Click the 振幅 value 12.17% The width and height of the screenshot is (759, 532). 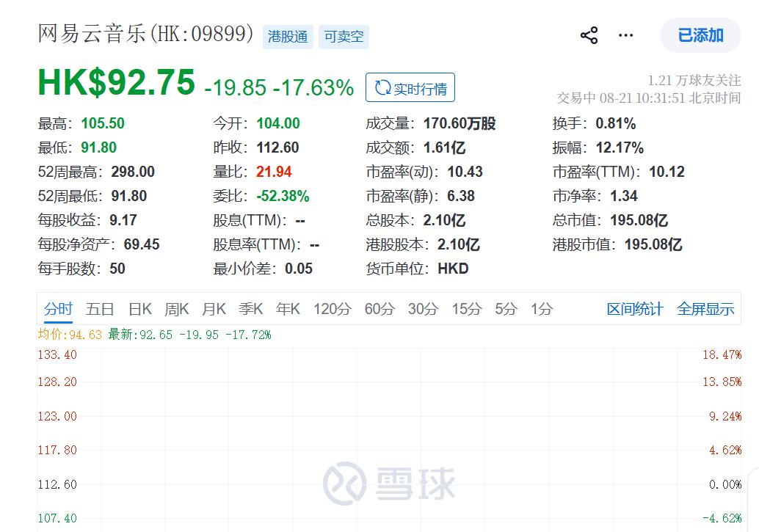click(619, 147)
